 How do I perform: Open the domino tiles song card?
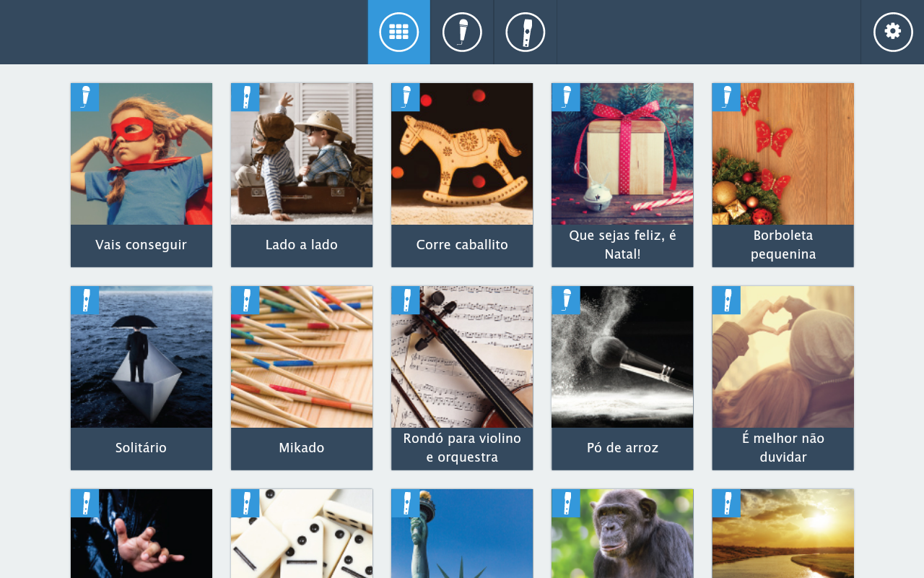302,534
